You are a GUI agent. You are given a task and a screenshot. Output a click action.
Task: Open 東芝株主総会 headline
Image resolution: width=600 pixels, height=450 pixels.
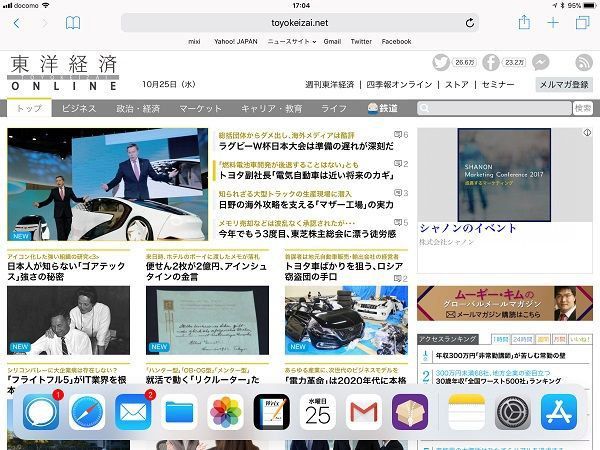click(x=307, y=234)
